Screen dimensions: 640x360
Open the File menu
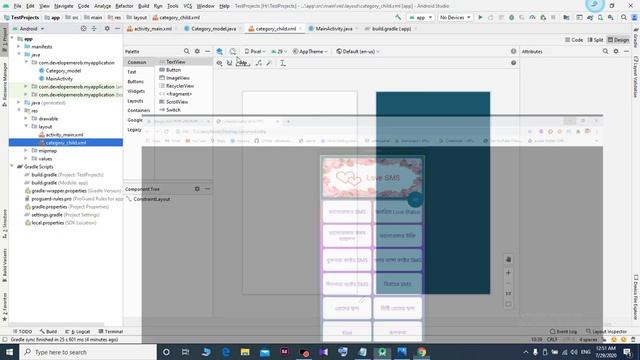pyautogui.click(x=17, y=6)
